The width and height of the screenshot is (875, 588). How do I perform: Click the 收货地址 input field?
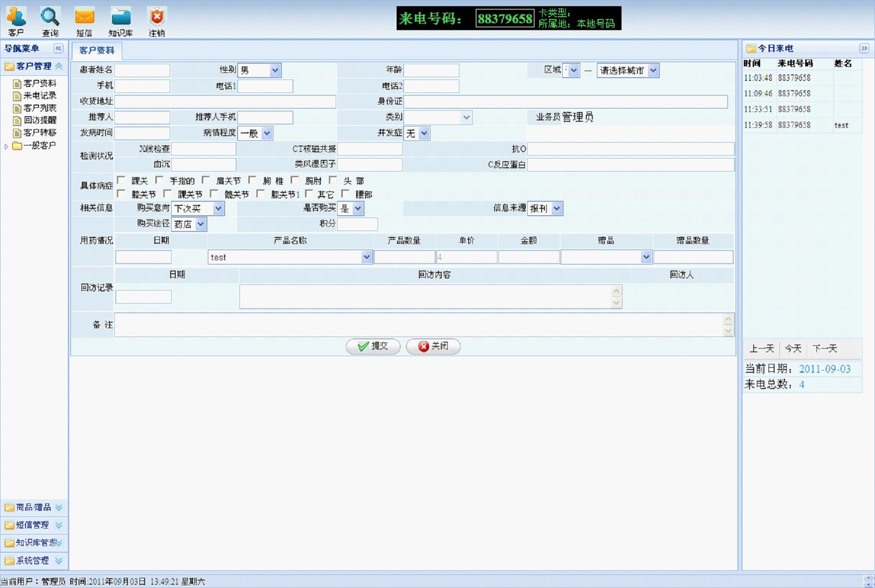click(x=225, y=102)
